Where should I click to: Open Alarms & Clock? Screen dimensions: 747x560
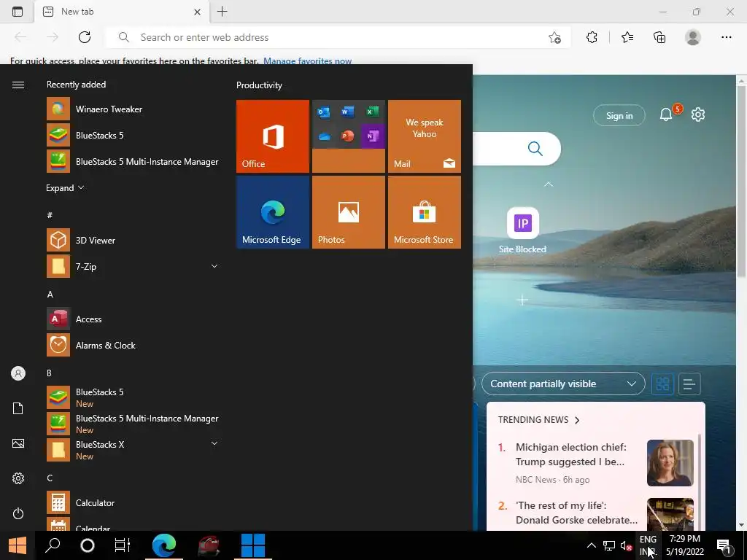[x=133, y=345]
